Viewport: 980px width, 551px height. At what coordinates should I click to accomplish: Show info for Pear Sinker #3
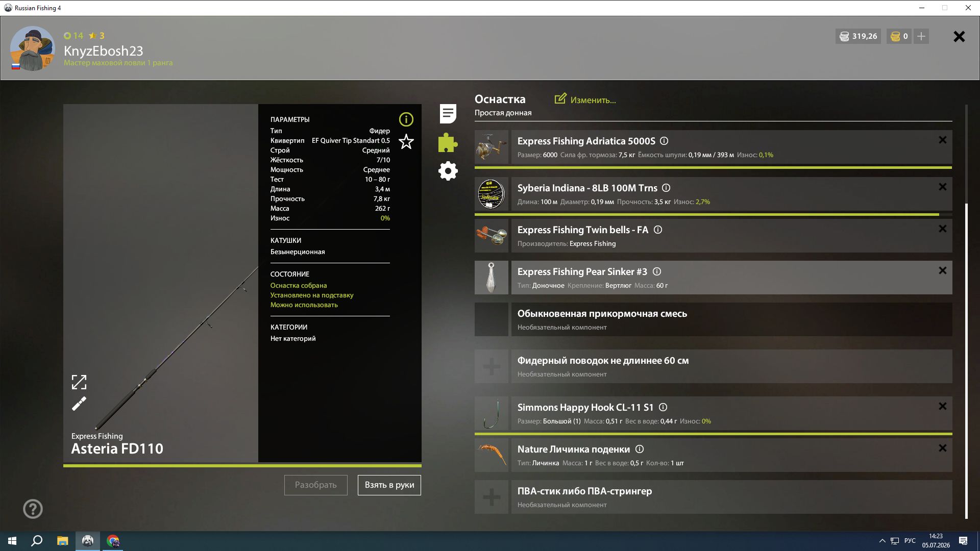tap(657, 271)
